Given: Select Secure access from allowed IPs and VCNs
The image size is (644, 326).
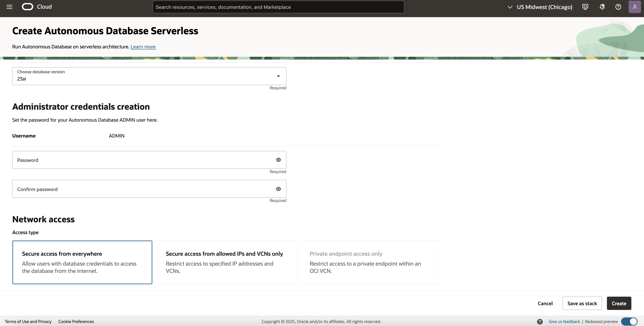Looking at the screenshot, I should coord(226,262).
